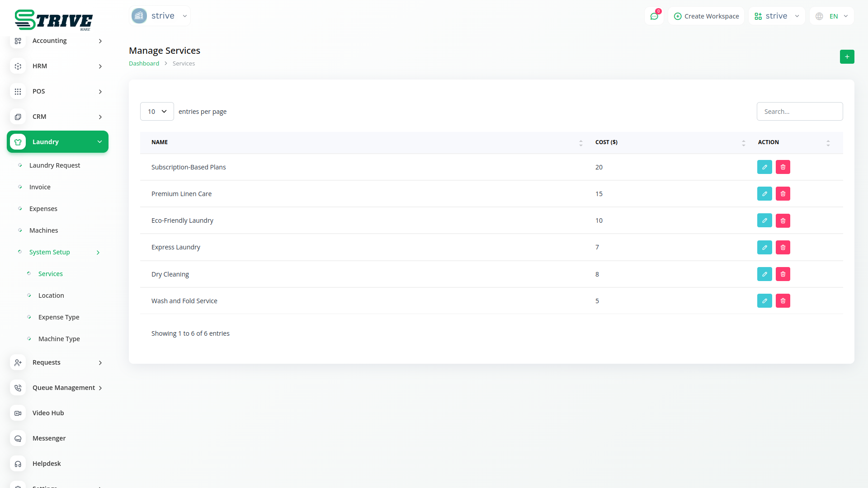Click green plus add service button

tap(847, 57)
